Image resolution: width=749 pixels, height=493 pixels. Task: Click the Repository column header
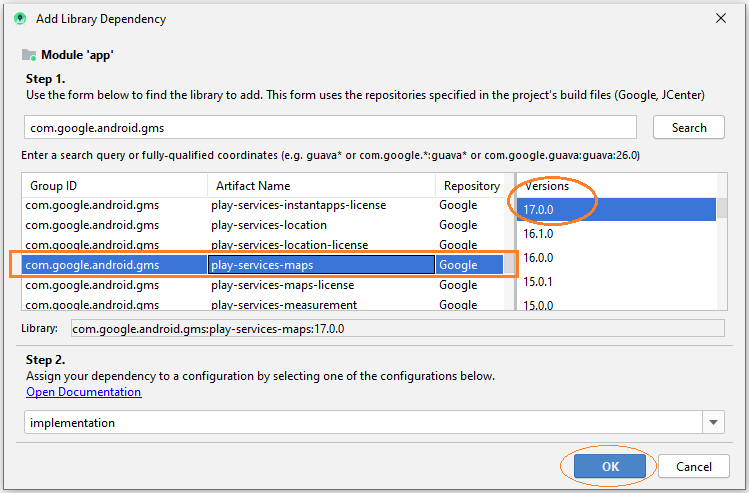coord(471,185)
